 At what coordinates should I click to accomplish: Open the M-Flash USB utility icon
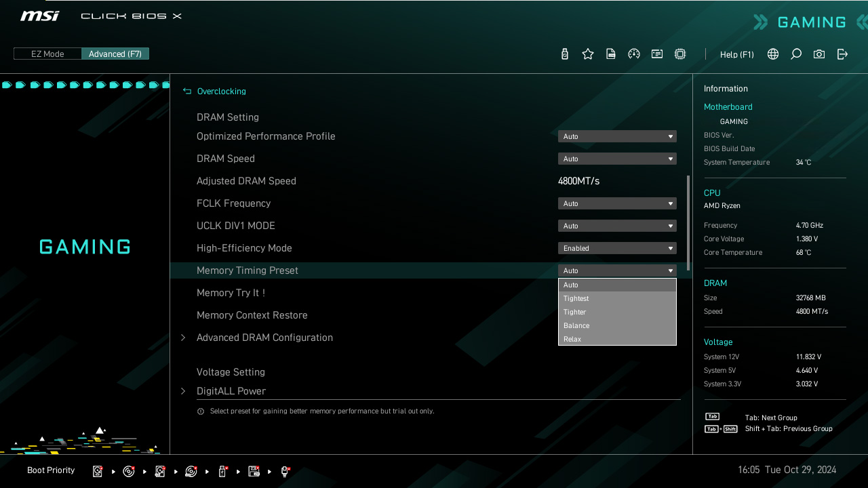[x=564, y=54]
